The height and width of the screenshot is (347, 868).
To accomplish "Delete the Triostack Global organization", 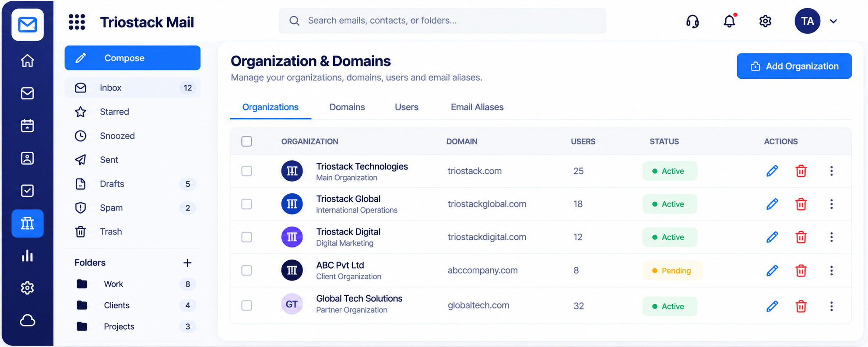I will (x=801, y=204).
